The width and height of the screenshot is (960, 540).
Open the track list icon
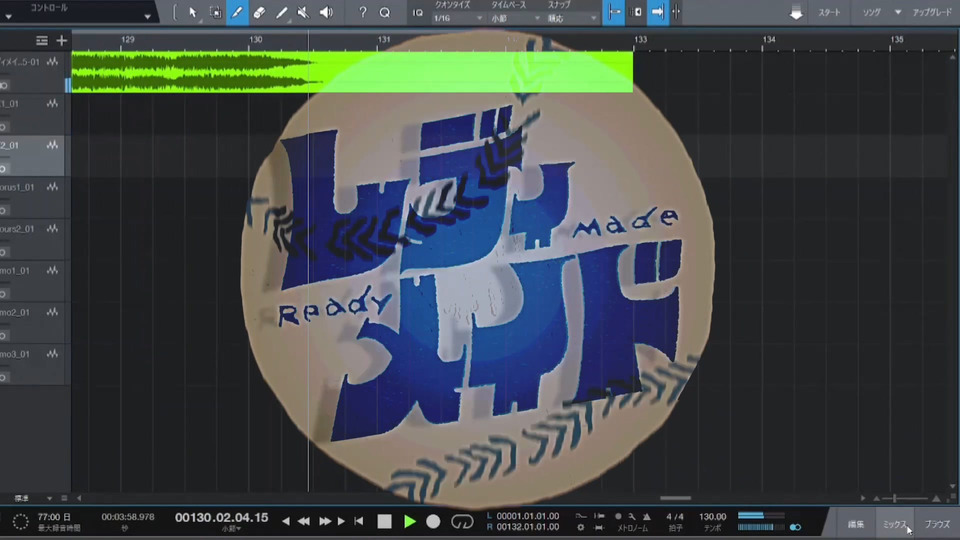pyautogui.click(x=42, y=40)
